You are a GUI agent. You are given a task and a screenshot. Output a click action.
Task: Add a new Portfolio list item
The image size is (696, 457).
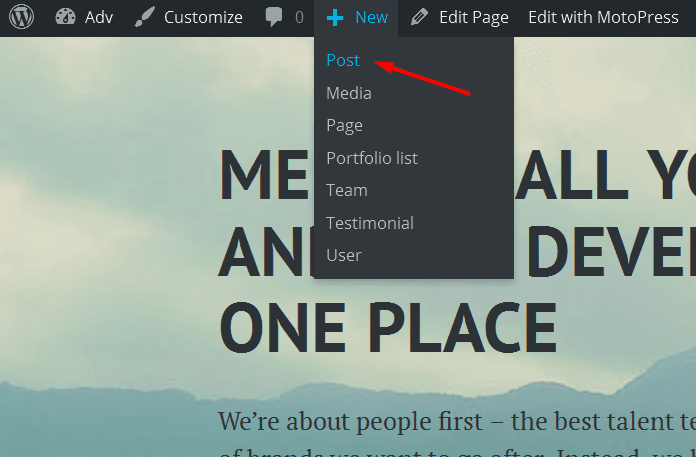point(372,158)
